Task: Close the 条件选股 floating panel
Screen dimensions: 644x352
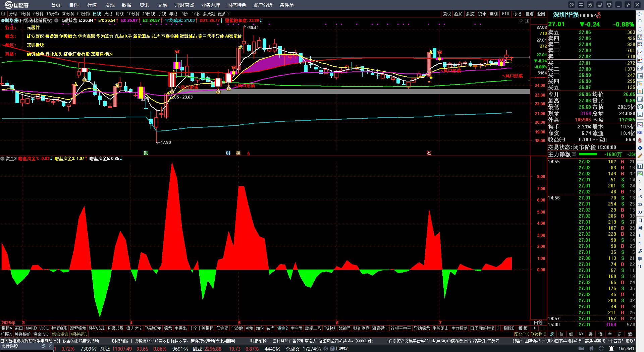Action: tap(50, 346)
